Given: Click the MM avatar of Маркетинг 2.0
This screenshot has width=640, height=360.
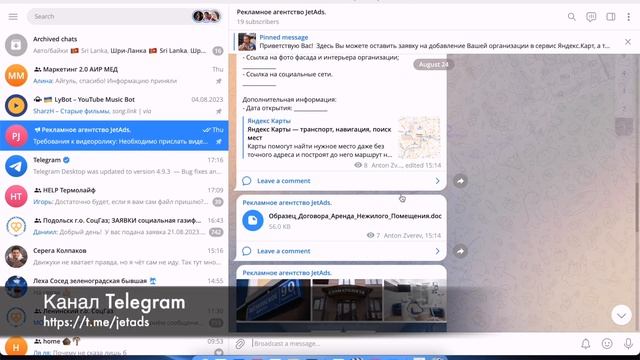Looking at the screenshot, I should coord(16,75).
